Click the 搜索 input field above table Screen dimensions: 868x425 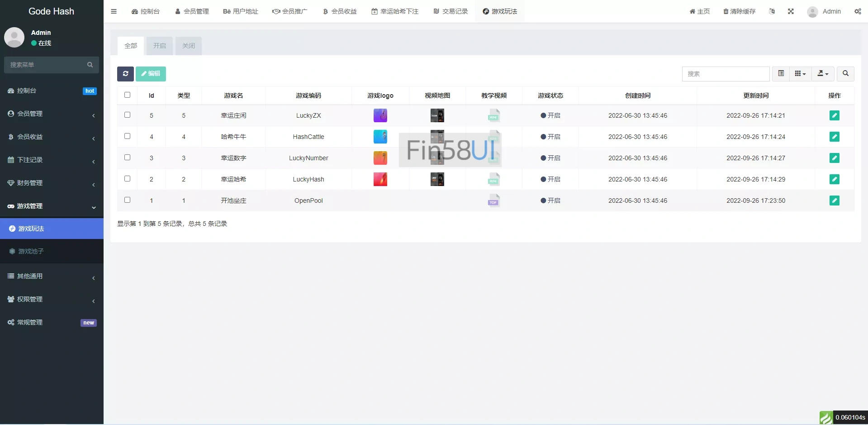[x=725, y=74]
